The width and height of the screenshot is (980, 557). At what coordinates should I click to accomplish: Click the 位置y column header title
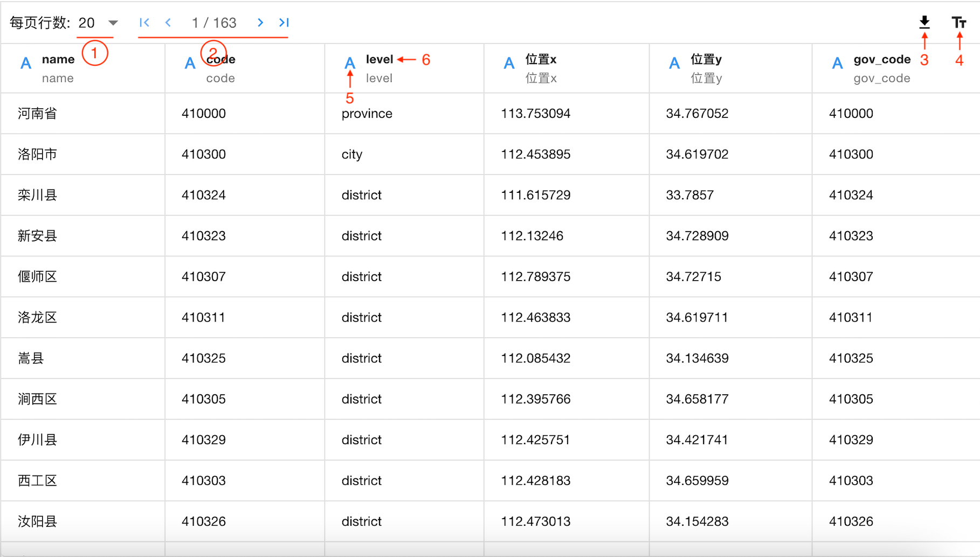(x=706, y=59)
